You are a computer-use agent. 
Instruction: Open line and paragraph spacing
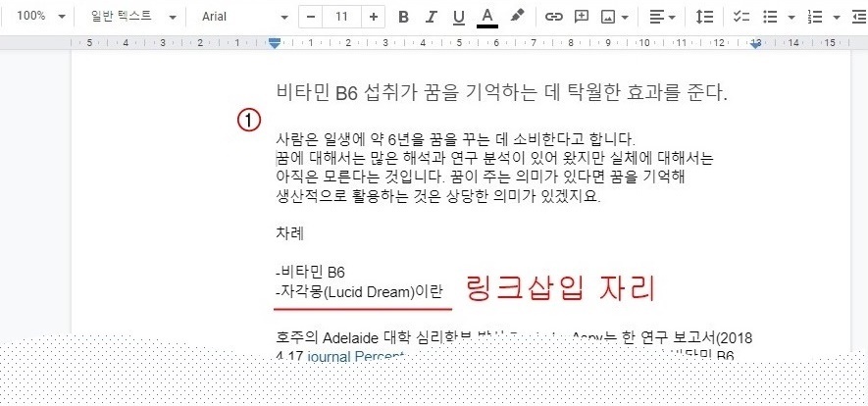[704, 17]
